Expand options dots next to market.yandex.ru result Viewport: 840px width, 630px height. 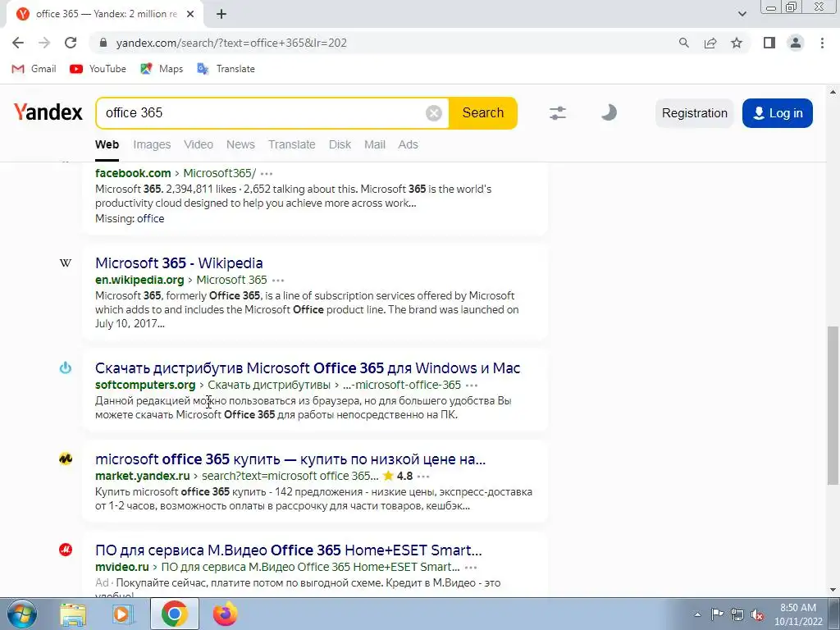(423, 477)
